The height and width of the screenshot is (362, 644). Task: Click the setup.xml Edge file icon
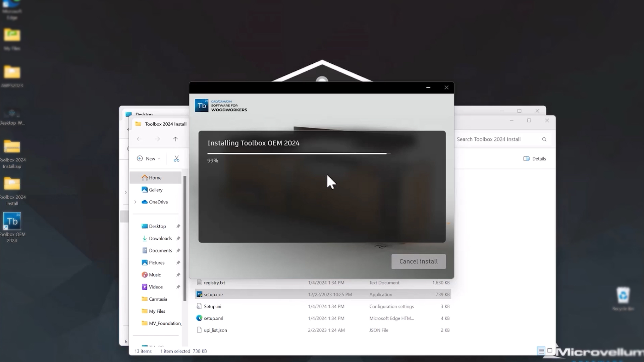coord(199,318)
